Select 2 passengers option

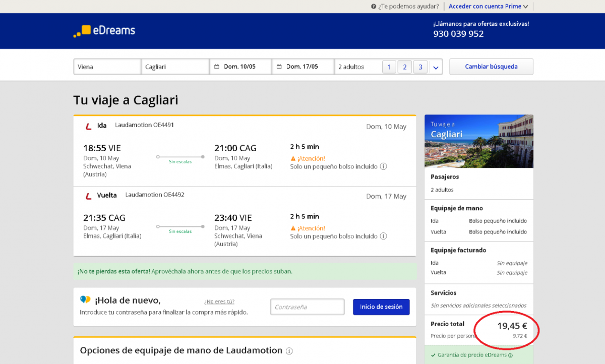click(404, 67)
